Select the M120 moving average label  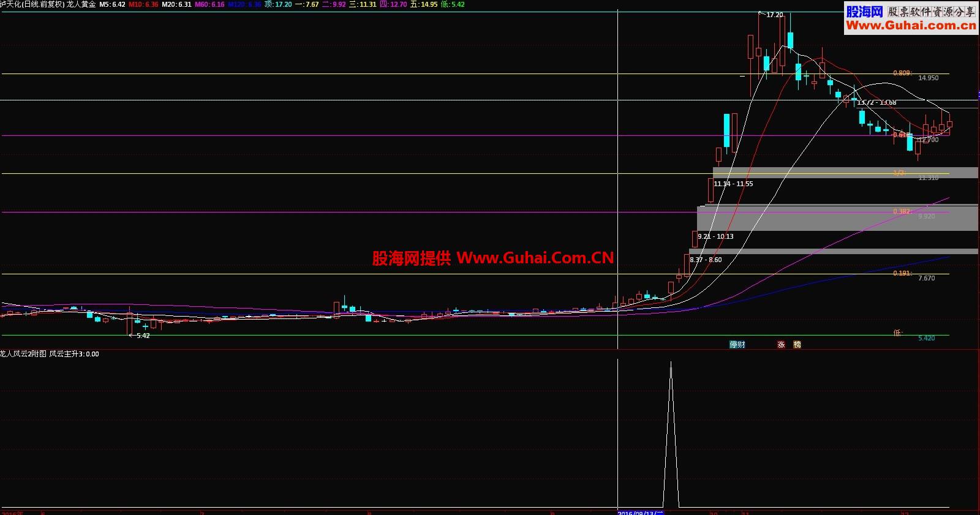pyautogui.click(x=244, y=4)
